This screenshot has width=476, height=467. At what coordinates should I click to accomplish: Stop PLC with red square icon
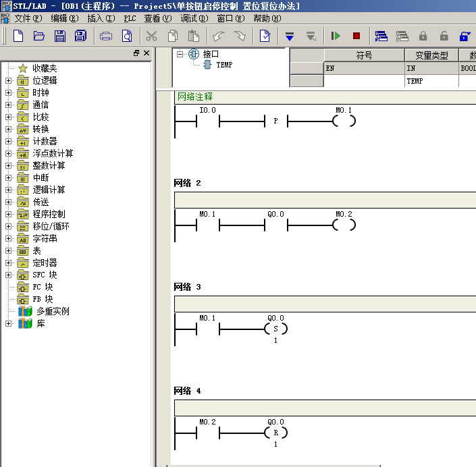(x=356, y=36)
